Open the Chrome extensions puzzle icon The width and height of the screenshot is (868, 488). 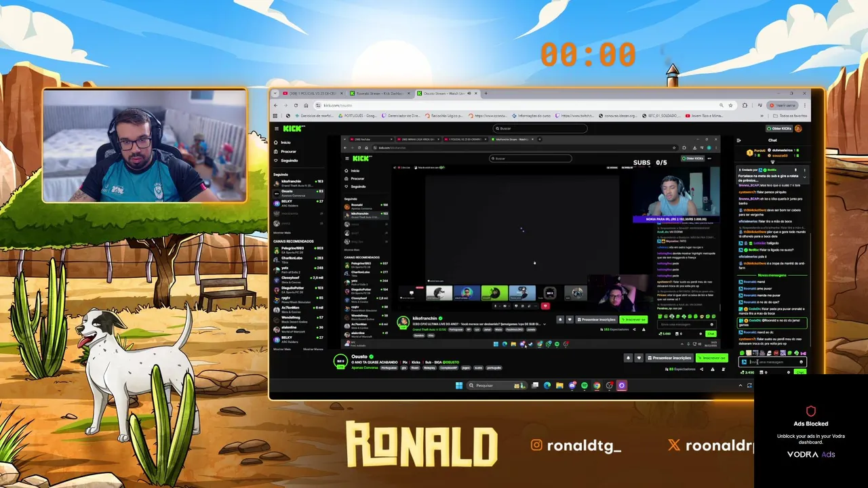pyautogui.click(x=745, y=106)
